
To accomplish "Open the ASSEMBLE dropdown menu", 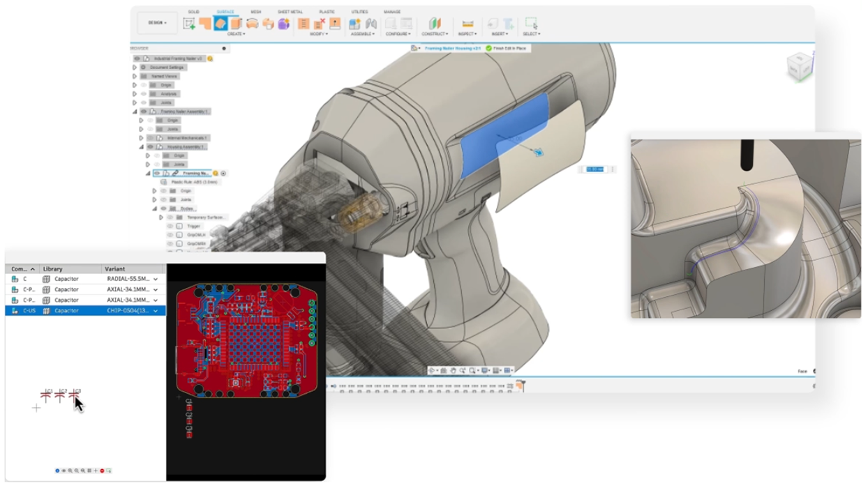I will [363, 33].
